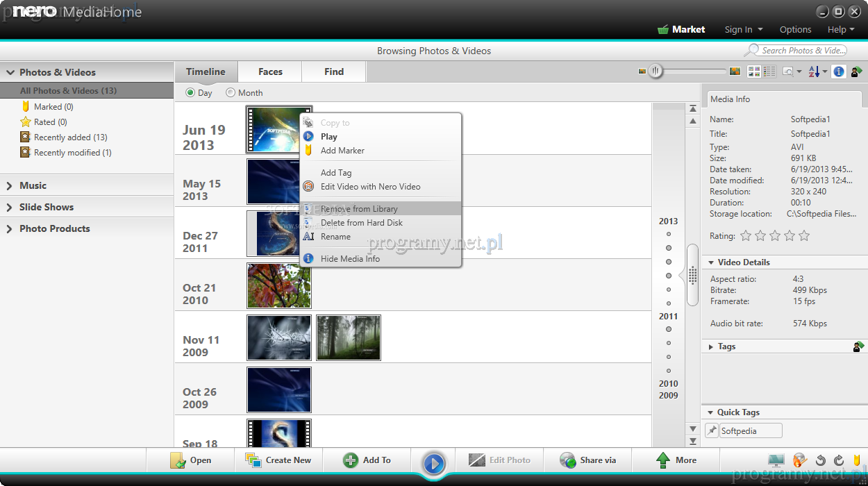Switch to details list view
Viewport: 868px width, 486px height.
tap(769, 72)
